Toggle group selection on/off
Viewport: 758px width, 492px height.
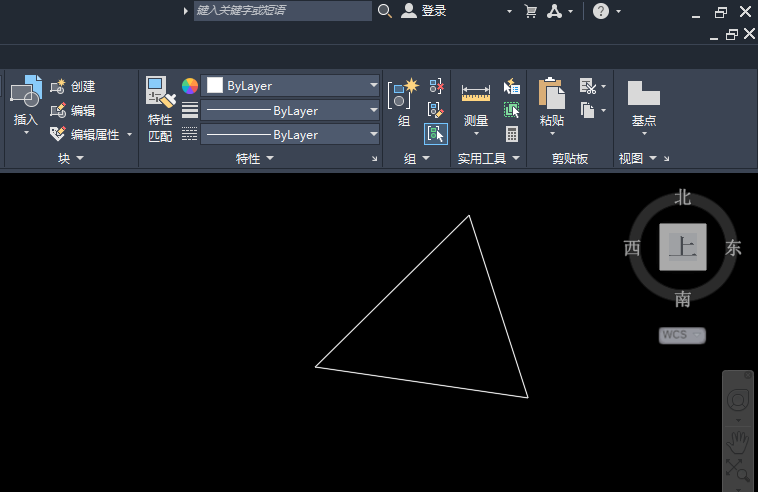point(436,134)
